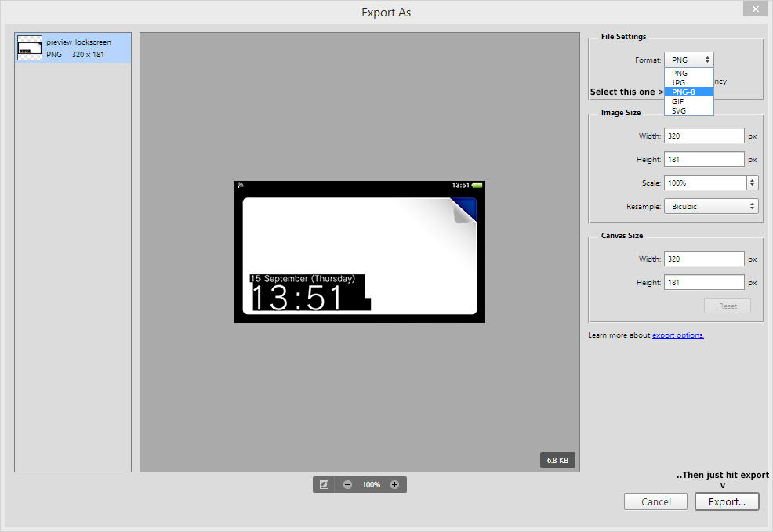Viewport: 773px width, 532px height.
Task: Click the fit-to-view preview icon
Action: point(324,485)
